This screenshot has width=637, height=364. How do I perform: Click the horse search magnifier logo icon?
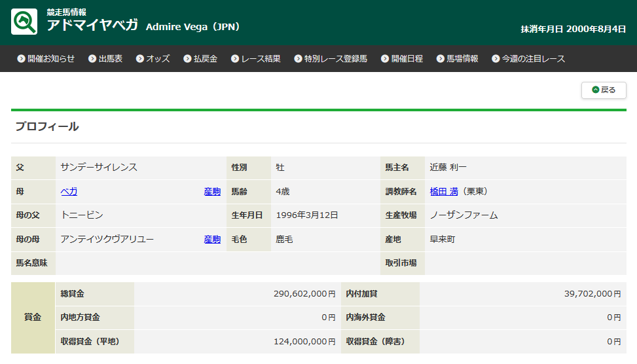click(24, 22)
